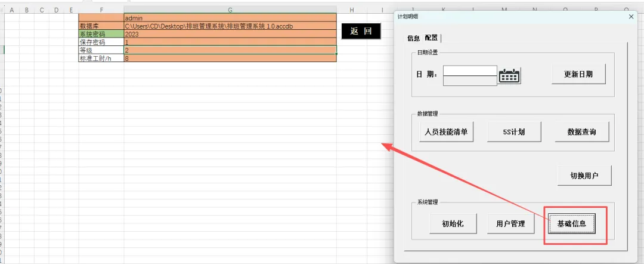
Task: Select column A header
Action: 11,10
